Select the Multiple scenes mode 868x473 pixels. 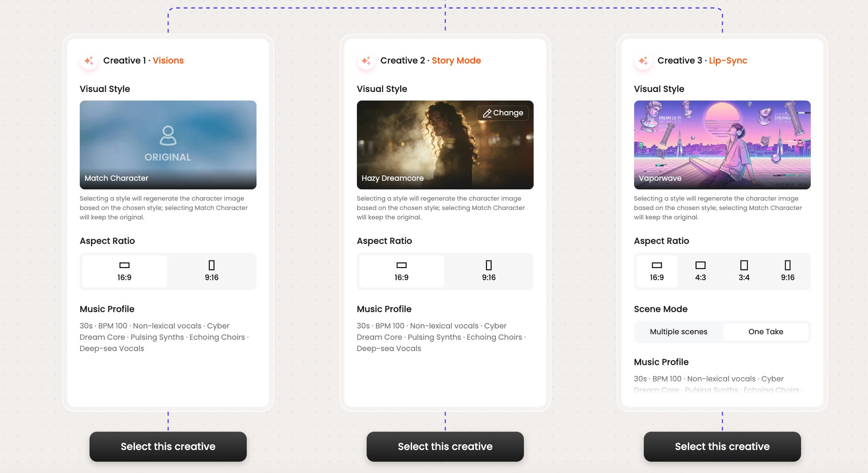[679, 332]
